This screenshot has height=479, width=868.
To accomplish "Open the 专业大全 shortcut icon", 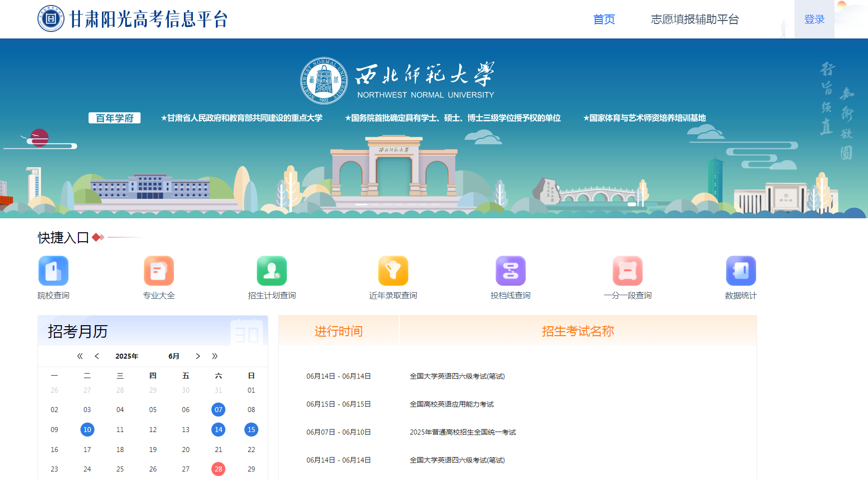I will [x=159, y=271].
